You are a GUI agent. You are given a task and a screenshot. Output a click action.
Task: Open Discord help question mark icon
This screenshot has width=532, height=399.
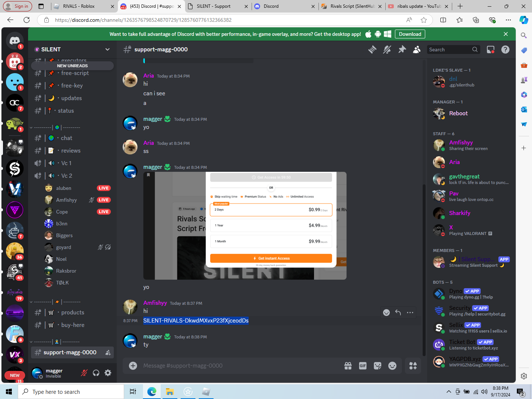click(505, 50)
